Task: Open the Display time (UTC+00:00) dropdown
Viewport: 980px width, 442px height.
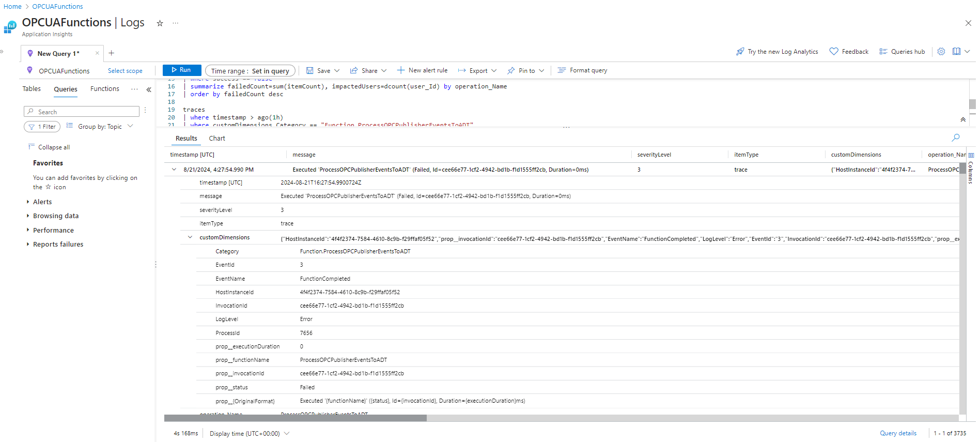Action: click(250, 434)
